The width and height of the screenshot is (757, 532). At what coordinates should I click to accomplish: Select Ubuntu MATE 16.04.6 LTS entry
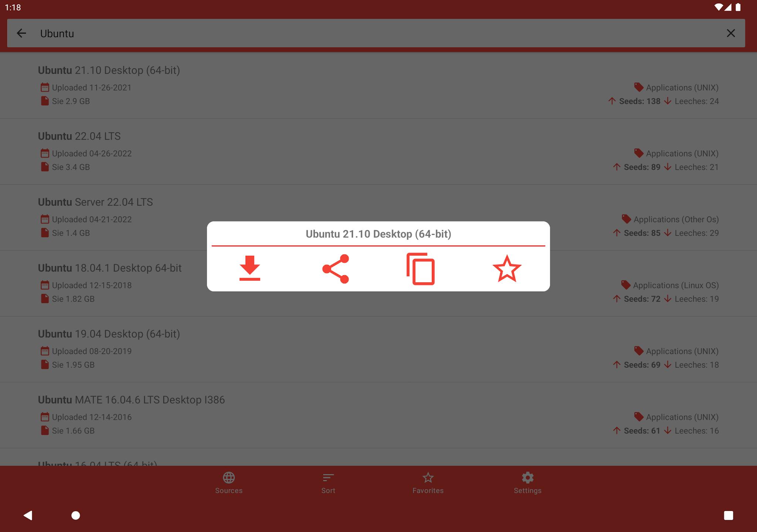click(x=378, y=415)
